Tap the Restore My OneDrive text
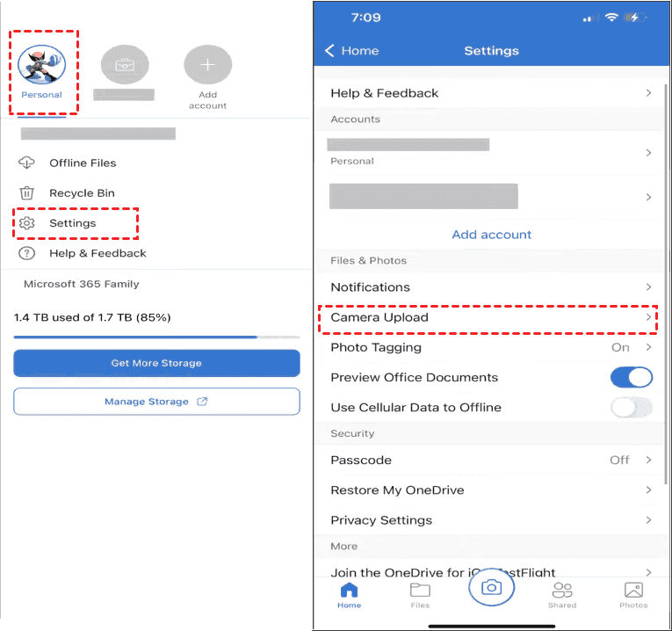This screenshot has height=631, width=672. [397, 490]
